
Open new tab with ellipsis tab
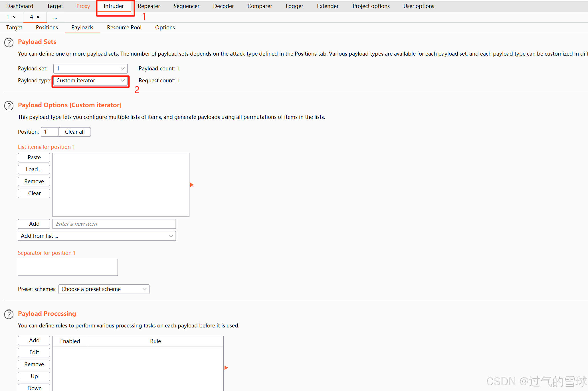click(55, 17)
